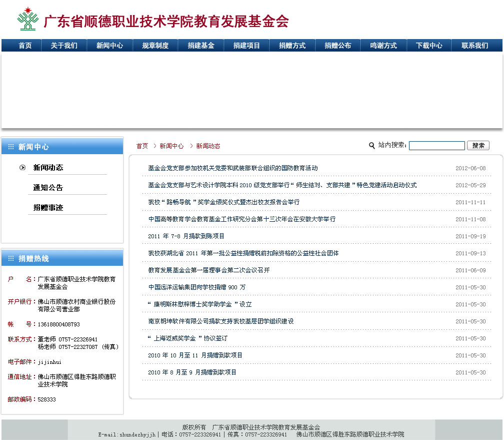The height and width of the screenshot is (440, 504).
Task: Select 通知公告 in the sidebar
Action: pyautogui.click(x=48, y=188)
